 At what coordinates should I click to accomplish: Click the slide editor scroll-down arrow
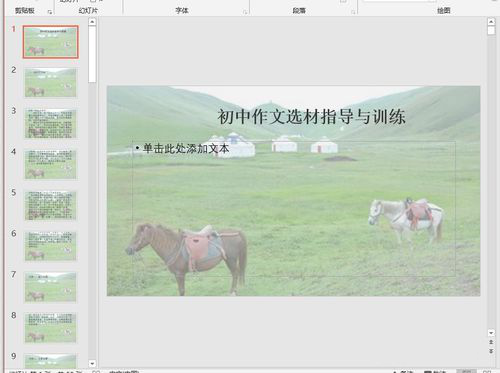pos(491,333)
